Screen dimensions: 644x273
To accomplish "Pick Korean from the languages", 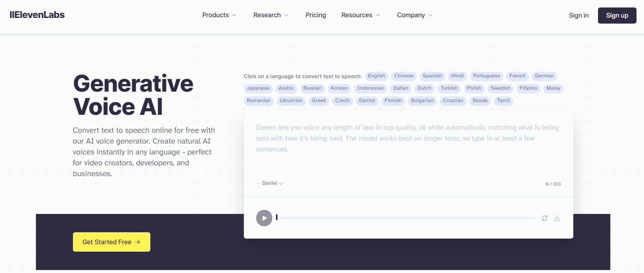I will [339, 88].
